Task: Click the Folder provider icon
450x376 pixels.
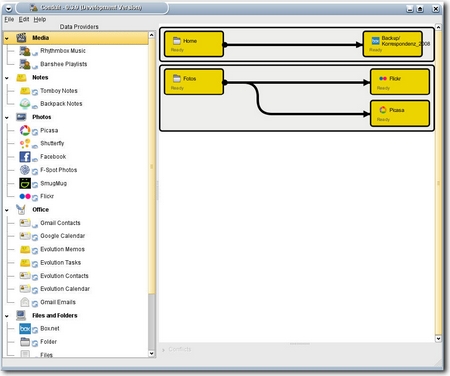Action: pyautogui.click(x=25, y=342)
